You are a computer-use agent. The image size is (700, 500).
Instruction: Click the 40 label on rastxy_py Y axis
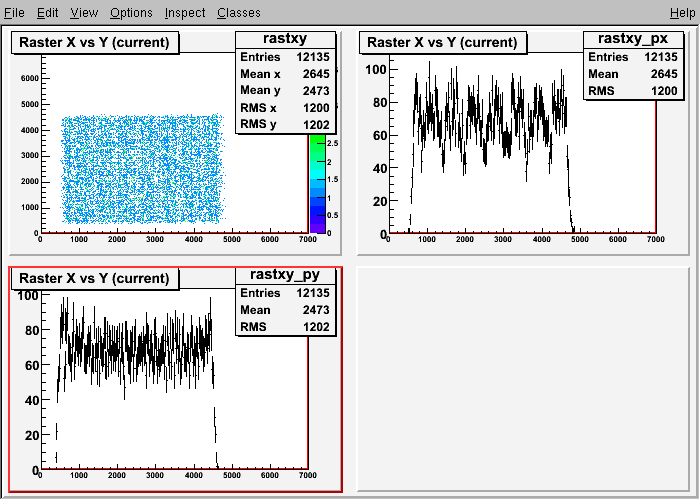(x=32, y=400)
